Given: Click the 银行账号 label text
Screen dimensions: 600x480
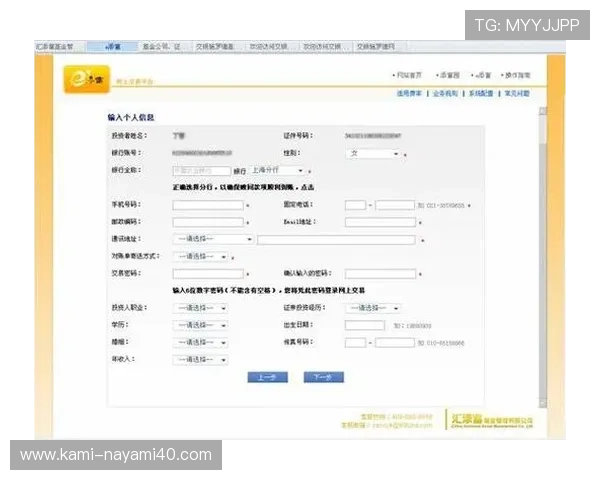Looking at the screenshot, I should tap(126, 153).
